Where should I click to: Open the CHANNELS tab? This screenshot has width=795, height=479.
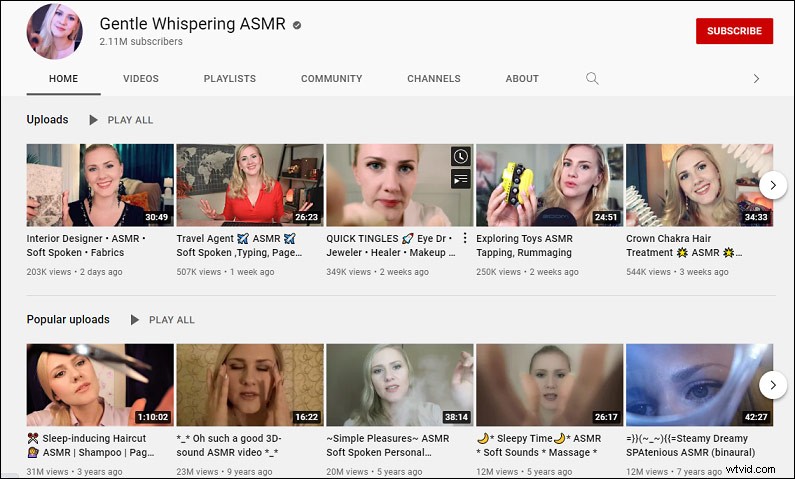434,79
